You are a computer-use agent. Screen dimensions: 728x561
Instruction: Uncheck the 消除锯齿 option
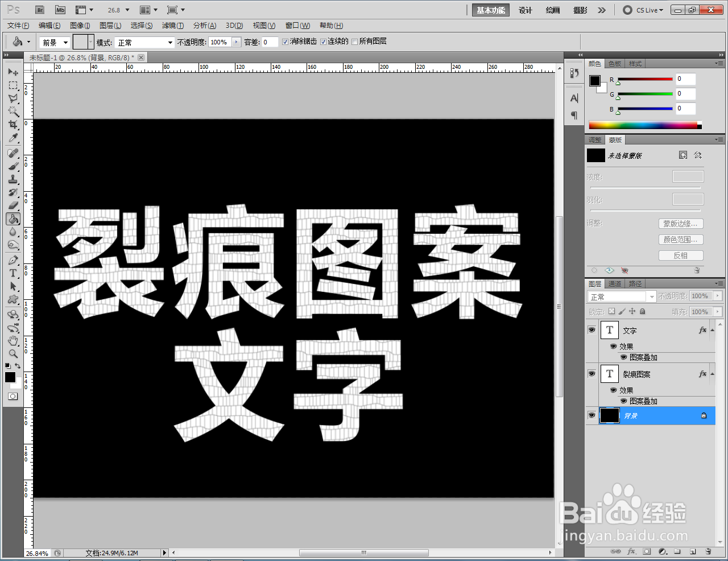tap(285, 42)
